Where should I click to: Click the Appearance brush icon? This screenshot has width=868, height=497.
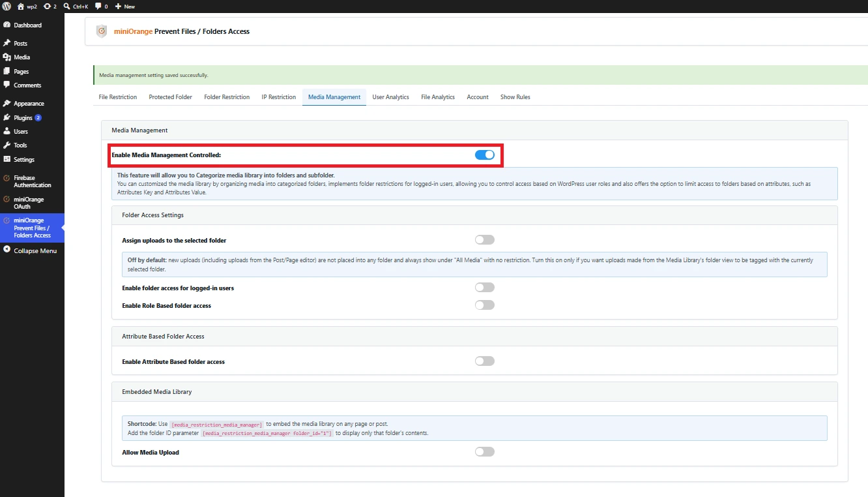(7, 103)
